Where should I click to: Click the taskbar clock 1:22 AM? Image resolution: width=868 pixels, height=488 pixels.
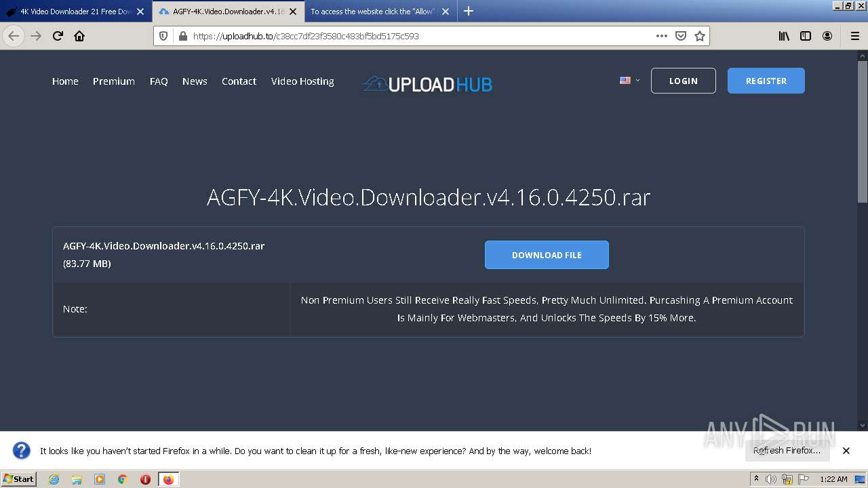[x=833, y=479]
